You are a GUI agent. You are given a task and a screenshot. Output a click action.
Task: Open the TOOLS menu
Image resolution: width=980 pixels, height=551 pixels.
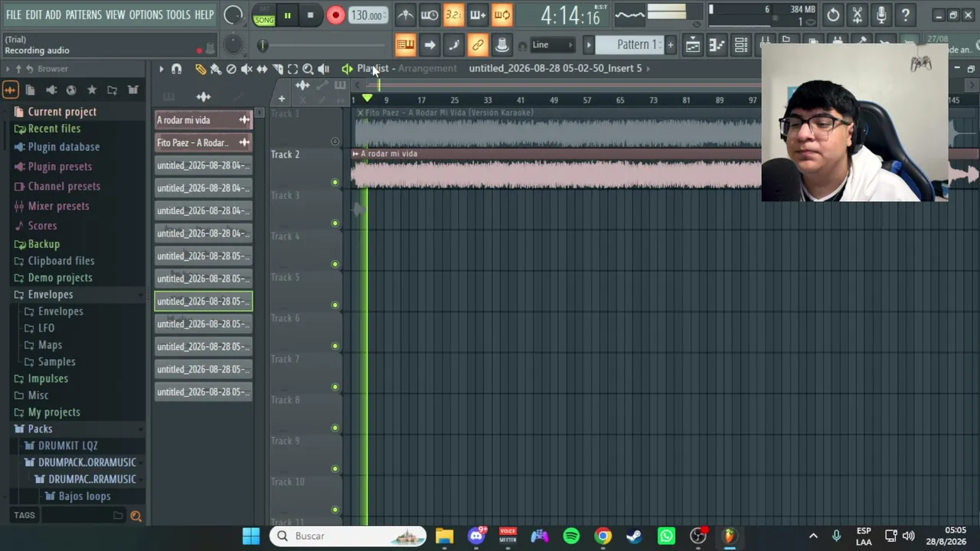(178, 15)
